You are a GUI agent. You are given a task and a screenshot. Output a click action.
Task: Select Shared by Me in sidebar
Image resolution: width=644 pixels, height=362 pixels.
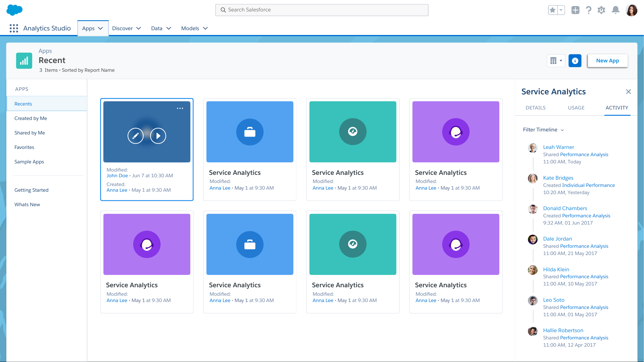tap(30, 133)
